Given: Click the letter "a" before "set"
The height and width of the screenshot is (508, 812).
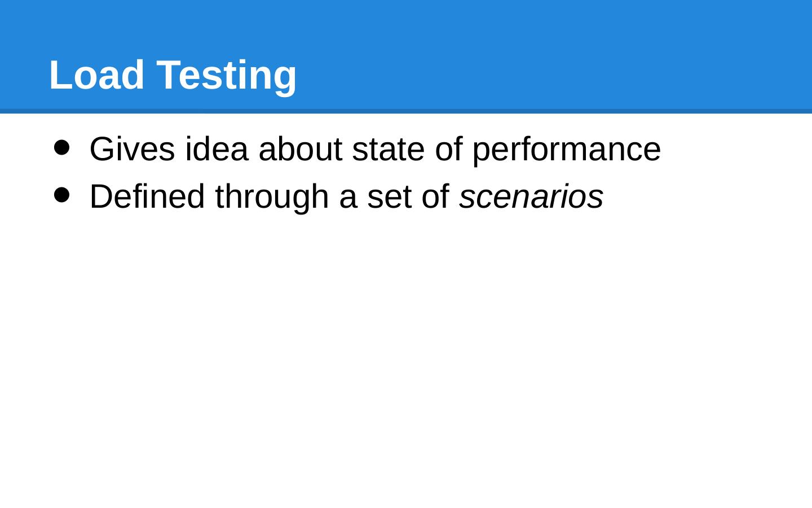Looking at the screenshot, I should [x=348, y=197].
